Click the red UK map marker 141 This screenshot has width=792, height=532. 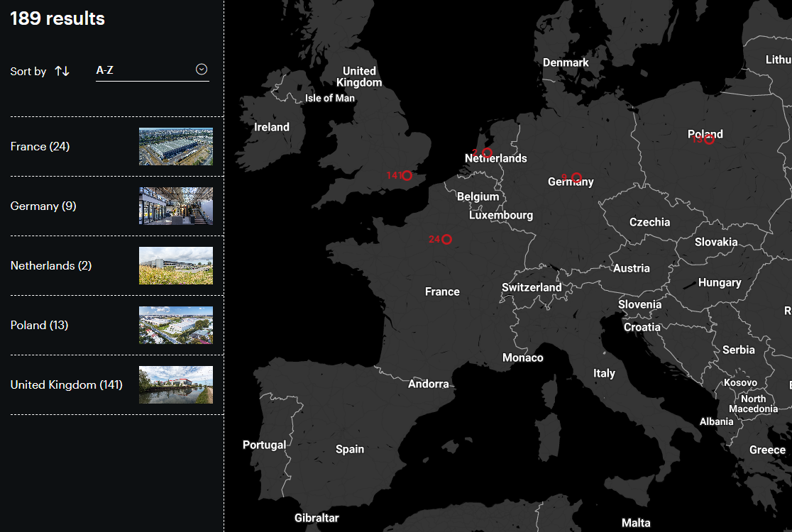click(407, 176)
